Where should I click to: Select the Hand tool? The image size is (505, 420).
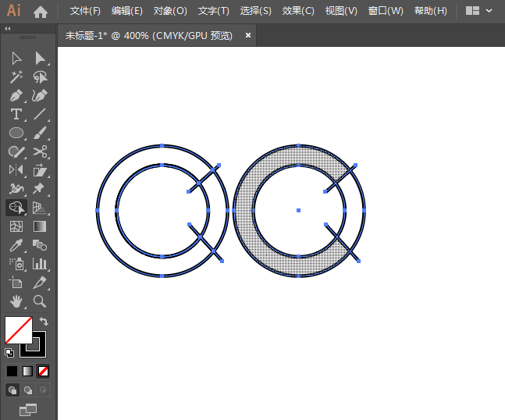(16, 301)
